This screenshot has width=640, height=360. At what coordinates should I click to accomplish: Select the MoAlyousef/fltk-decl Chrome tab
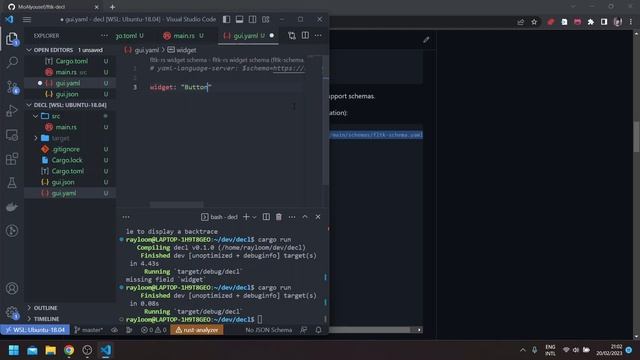53,7
